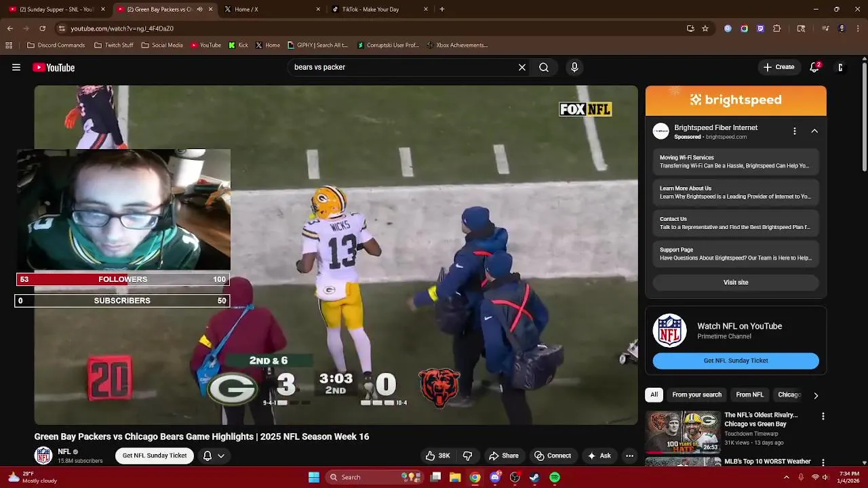Open the Kick bookmark
Image resolution: width=868 pixels, height=488 pixels.
tap(239, 45)
